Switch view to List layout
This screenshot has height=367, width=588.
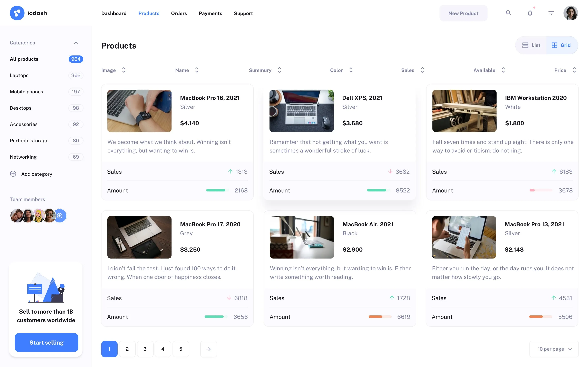(x=531, y=45)
